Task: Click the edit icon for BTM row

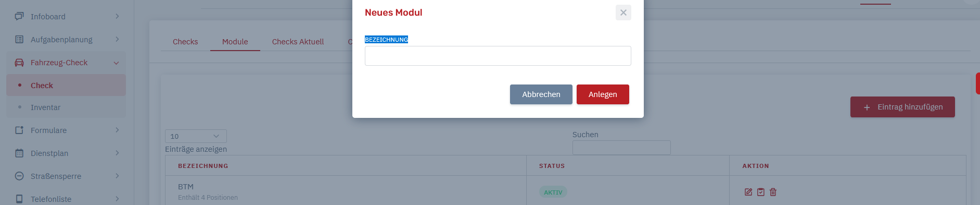Action: (748, 192)
